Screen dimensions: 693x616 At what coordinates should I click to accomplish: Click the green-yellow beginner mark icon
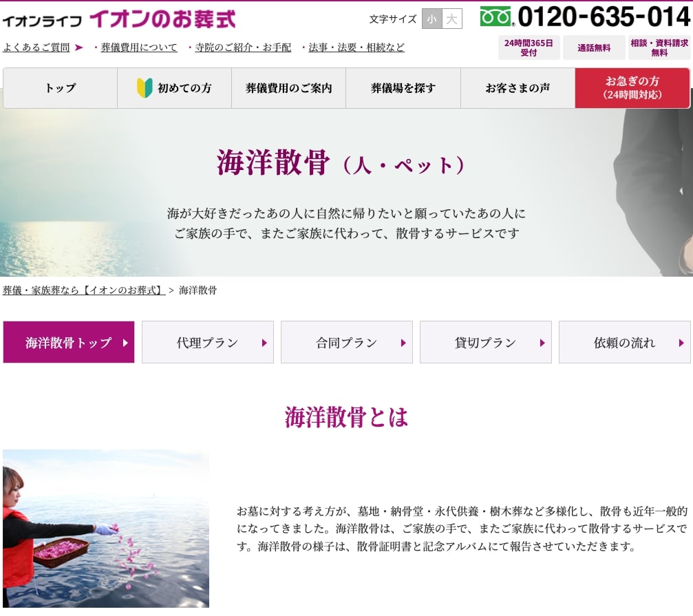tap(145, 88)
